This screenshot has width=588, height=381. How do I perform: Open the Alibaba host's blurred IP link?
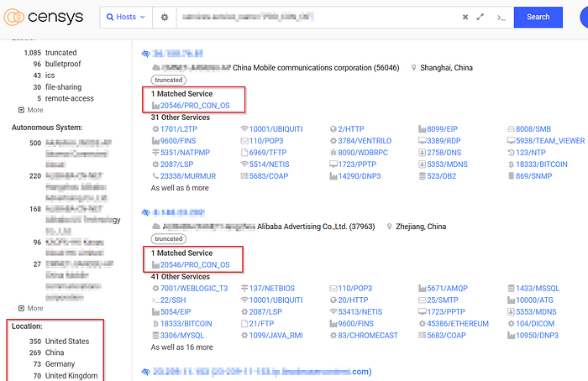179,212
